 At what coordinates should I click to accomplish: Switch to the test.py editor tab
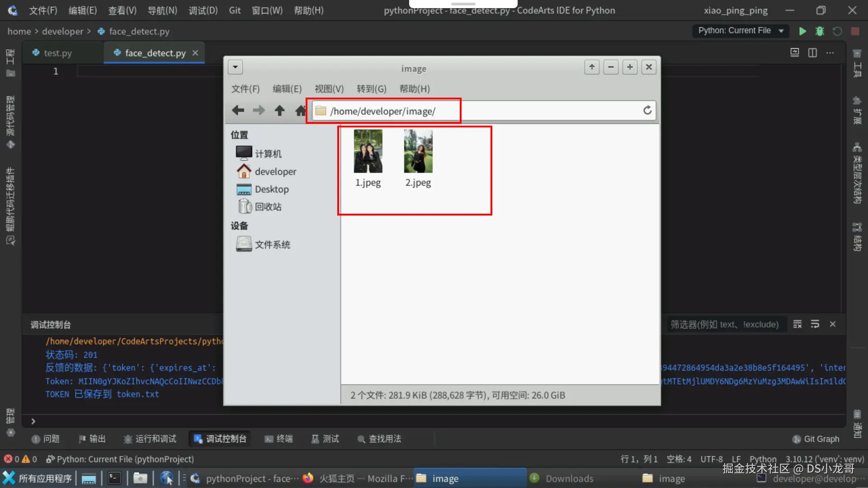(x=57, y=53)
